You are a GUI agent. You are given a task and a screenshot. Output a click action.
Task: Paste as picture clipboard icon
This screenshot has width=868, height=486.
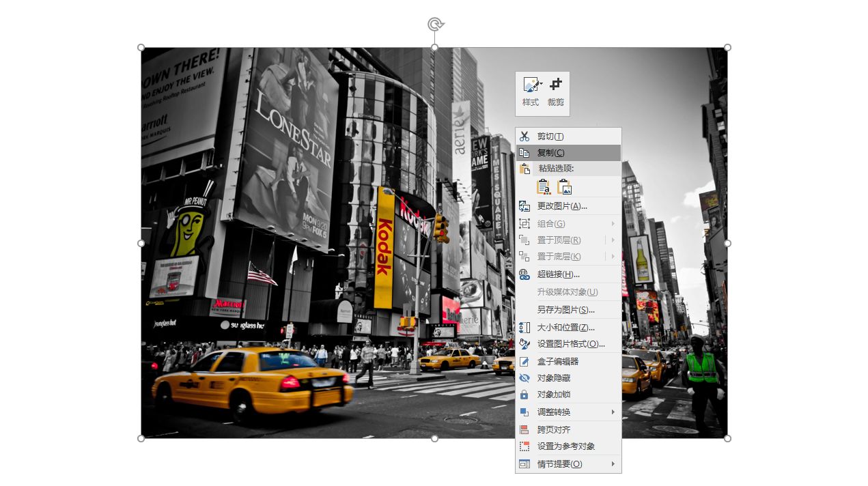[x=564, y=187]
